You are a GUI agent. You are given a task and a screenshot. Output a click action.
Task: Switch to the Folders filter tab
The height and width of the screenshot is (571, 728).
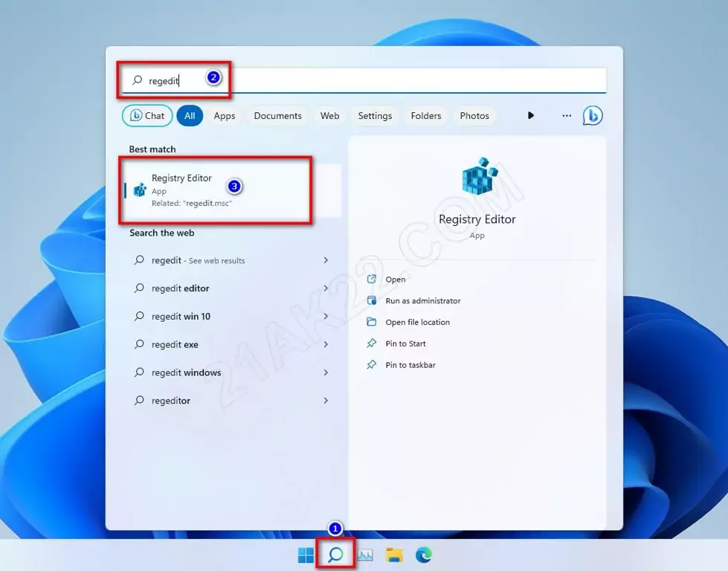(x=426, y=115)
